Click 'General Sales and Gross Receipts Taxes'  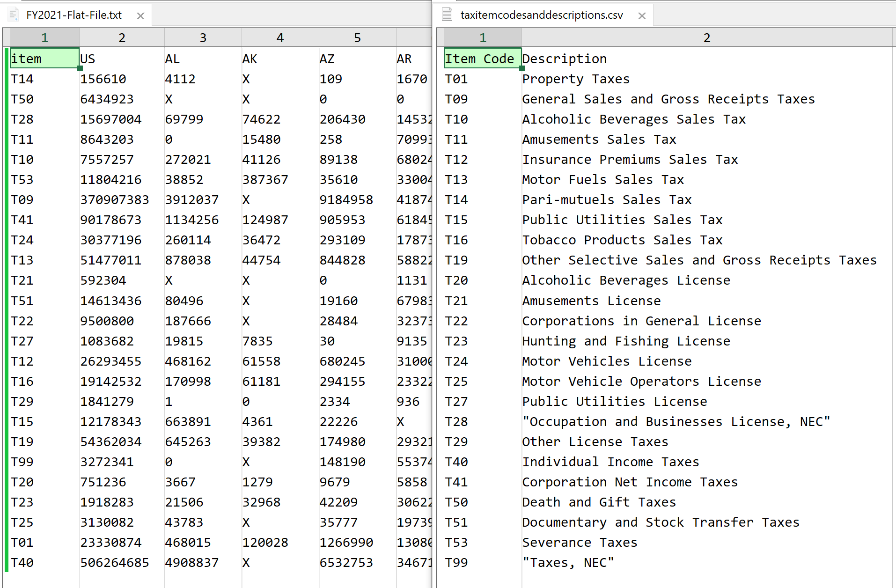668,99
